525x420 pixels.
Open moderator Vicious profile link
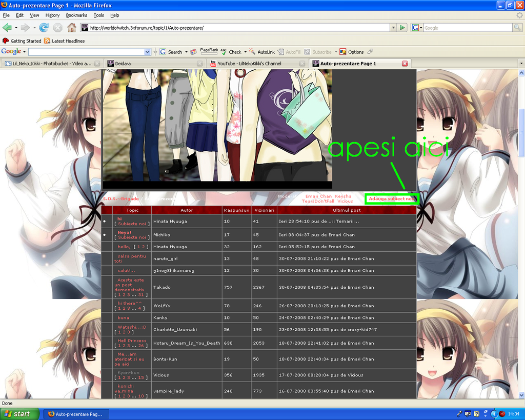[345, 202]
